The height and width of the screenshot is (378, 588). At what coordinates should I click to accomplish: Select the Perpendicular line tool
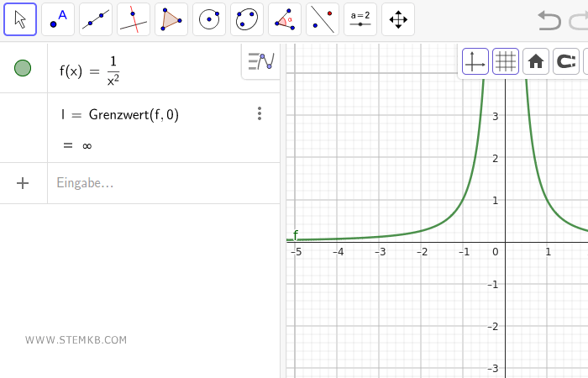[x=134, y=19]
